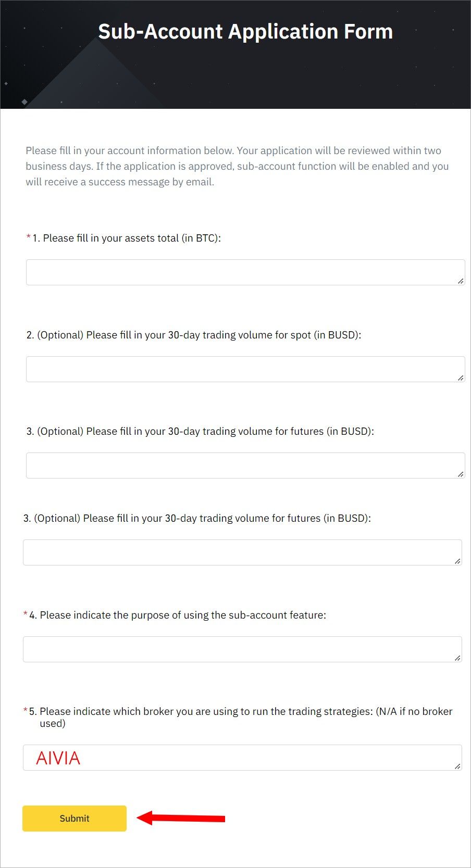
Task: Click the resize handle on the AIVIA broker box
Action: 457,766
